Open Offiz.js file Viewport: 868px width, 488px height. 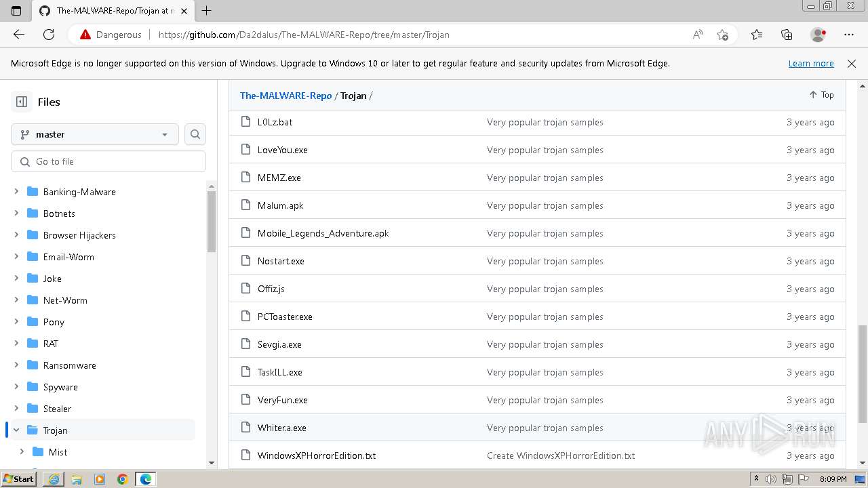click(x=271, y=289)
